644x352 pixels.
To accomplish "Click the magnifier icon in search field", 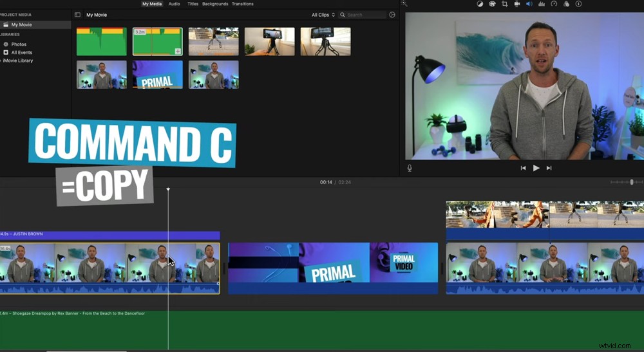I will point(342,15).
